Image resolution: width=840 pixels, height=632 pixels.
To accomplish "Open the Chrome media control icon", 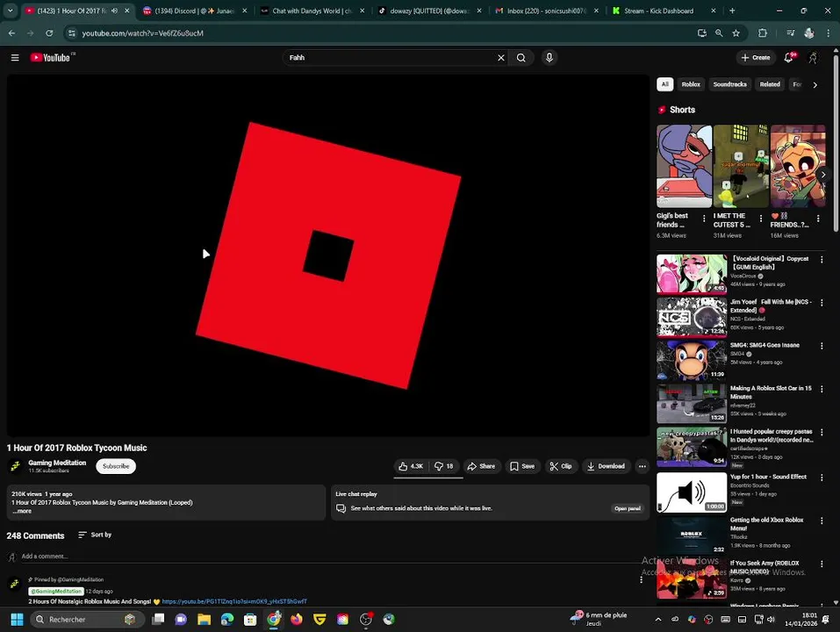I will tap(791, 32).
